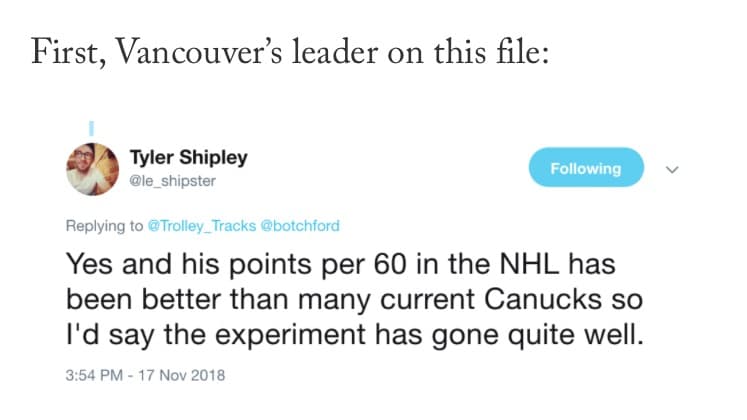
Task: Click the "Replying to" label
Action: 103,226
